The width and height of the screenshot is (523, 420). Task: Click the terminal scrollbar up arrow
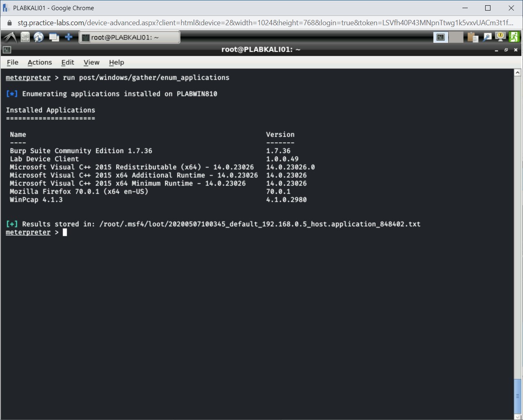[x=517, y=72]
